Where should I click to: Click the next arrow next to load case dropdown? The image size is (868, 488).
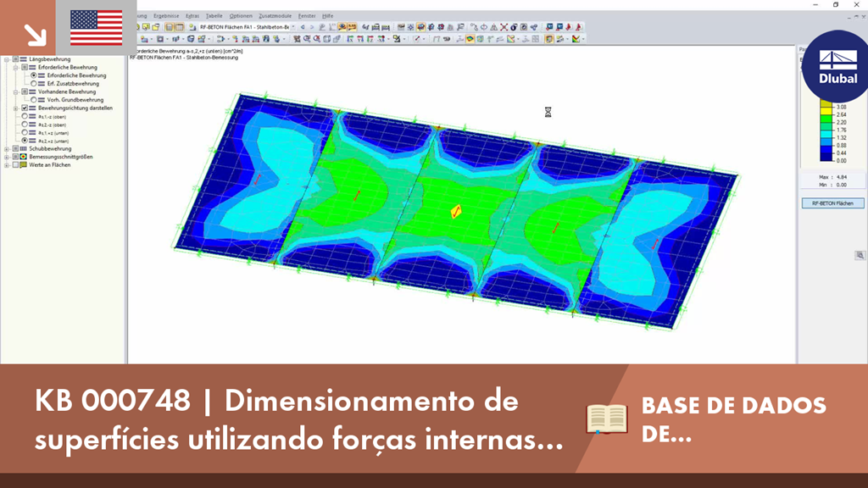pyautogui.click(x=312, y=27)
